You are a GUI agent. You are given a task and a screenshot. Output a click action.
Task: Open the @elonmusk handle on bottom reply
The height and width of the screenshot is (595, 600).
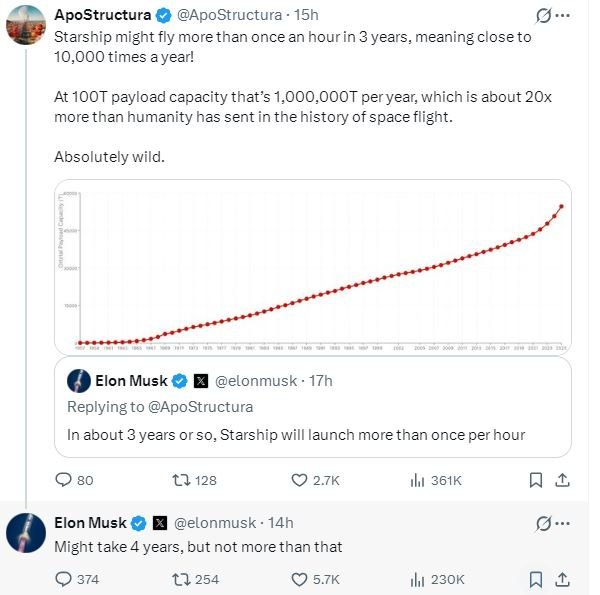pyautogui.click(x=216, y=523)
